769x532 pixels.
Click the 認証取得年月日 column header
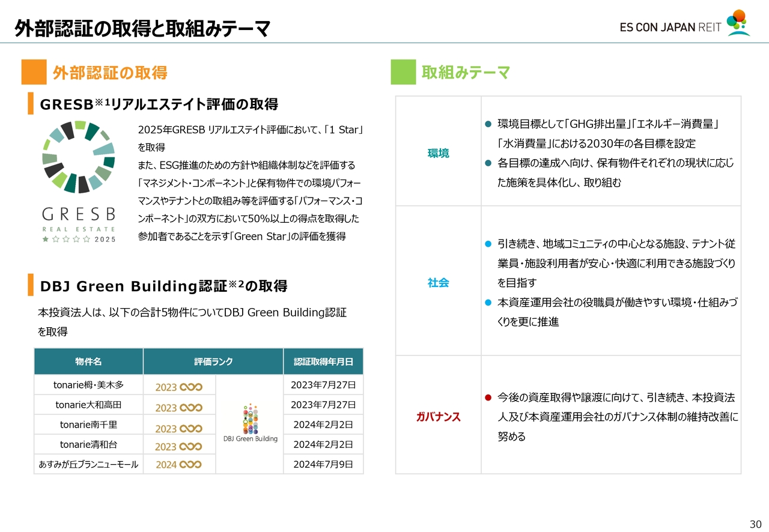[323, 361]
